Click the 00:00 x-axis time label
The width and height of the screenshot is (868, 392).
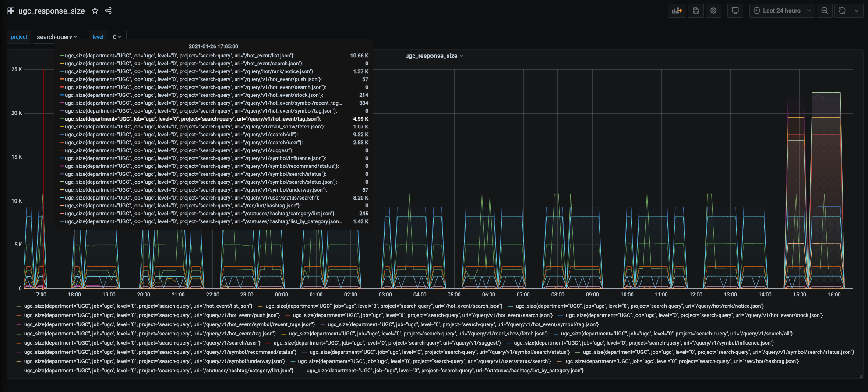coord(281,295)
